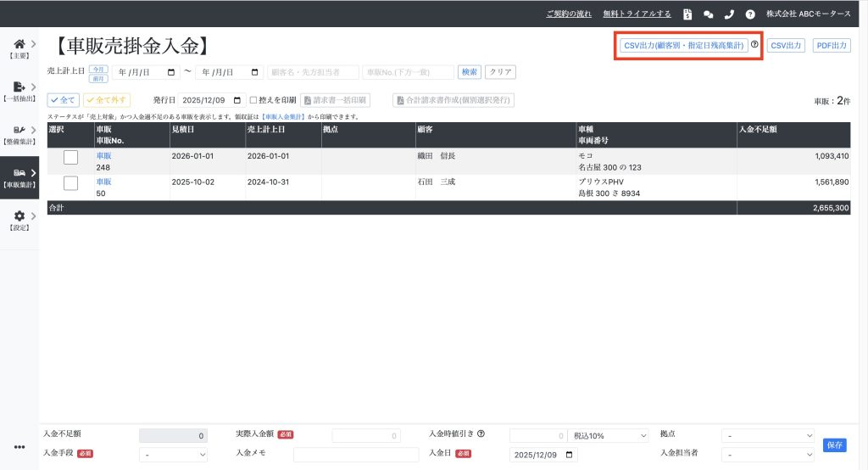Click the blue 保存 button

coord(833,445)
